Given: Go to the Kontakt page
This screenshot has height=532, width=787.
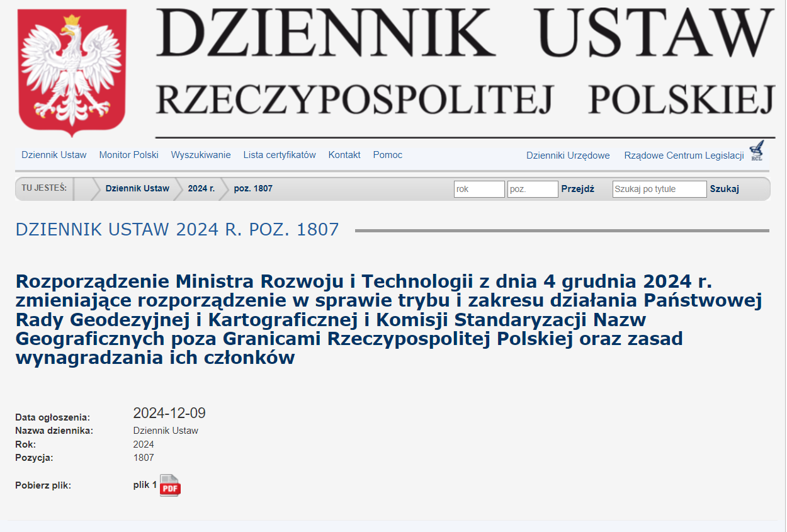Looking at the screenshot, I should [x=344, y=155].
